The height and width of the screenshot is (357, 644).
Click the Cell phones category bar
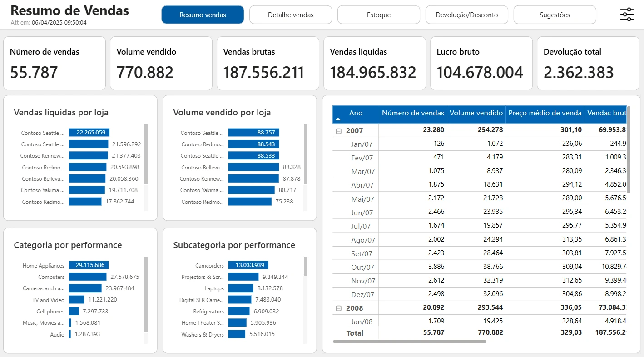74,311
